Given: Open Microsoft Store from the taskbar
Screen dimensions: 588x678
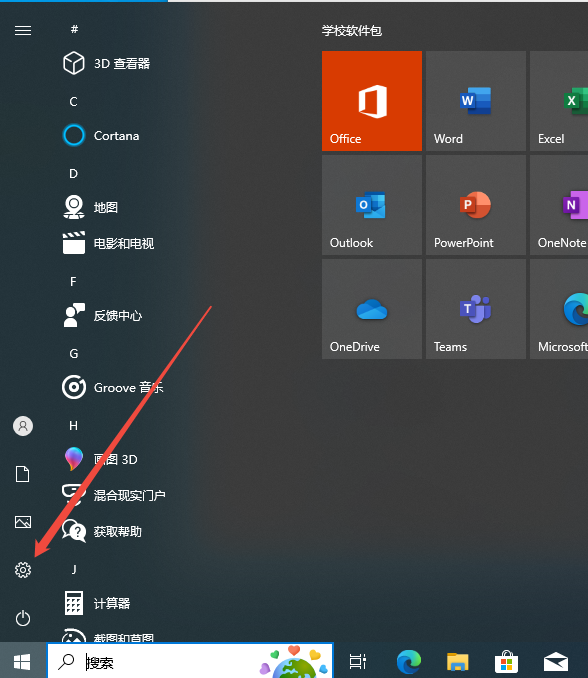Looking at the screenshot, I should [507, 662].
